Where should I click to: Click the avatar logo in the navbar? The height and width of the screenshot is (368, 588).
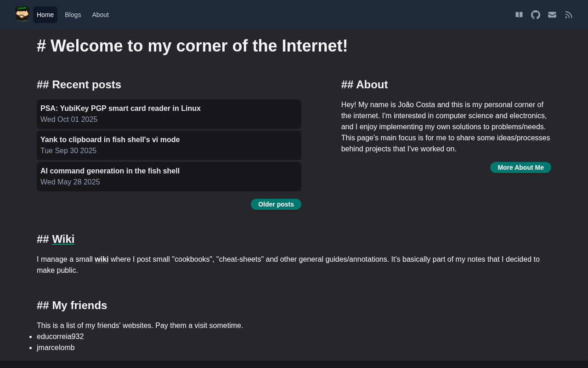(x=22, y=14)
